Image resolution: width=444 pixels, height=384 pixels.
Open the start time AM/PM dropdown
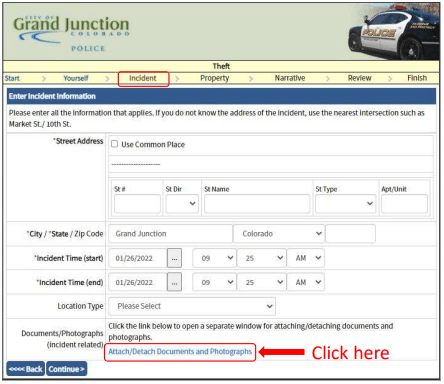(306, 258)
